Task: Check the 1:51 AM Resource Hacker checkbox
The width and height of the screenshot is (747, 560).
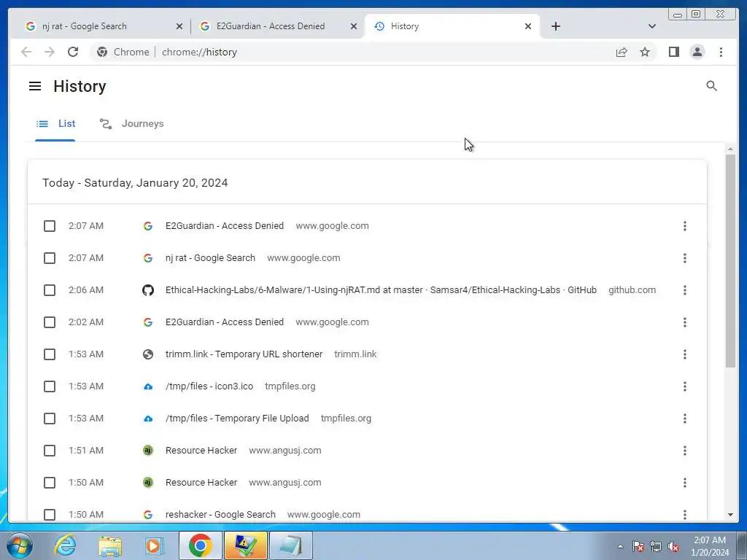Action: point(50,451)
